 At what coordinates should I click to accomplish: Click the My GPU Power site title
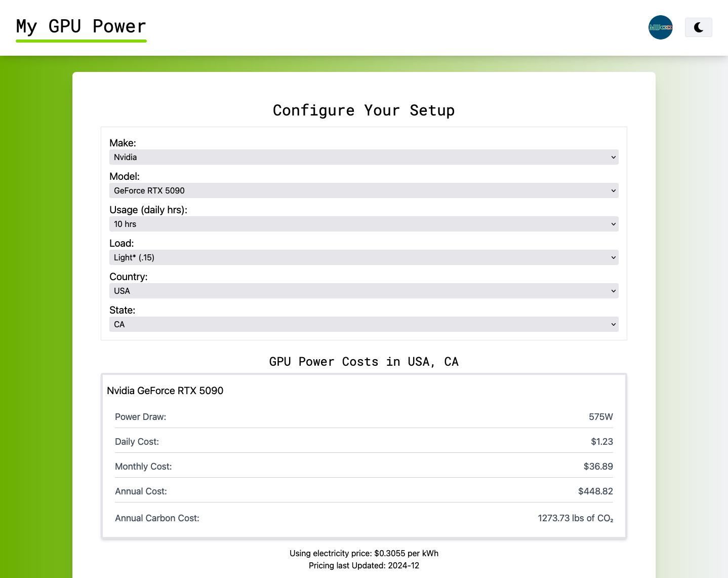(80, 26)
